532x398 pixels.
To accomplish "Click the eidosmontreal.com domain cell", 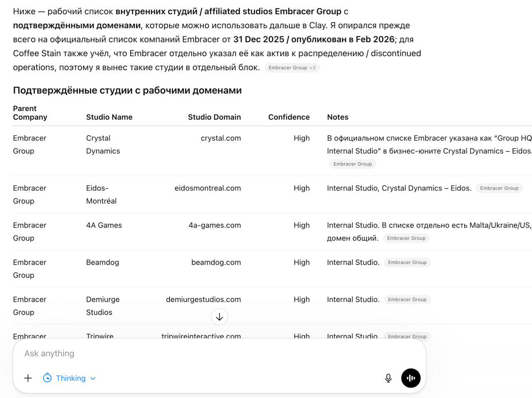I will (207, 188).
